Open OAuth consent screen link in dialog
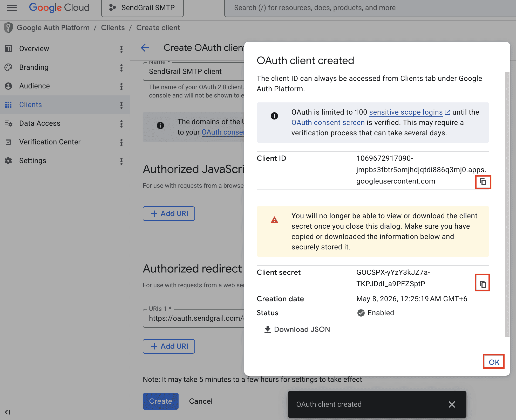Screen dimensions: 516x420 328,123
